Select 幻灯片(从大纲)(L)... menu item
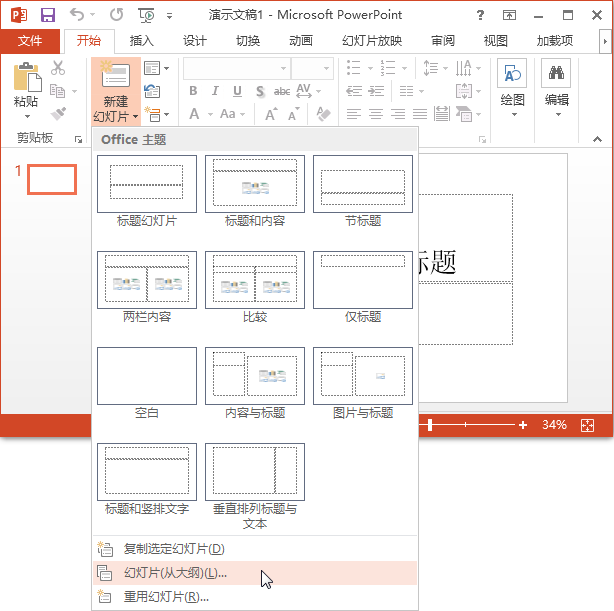Viewport: 614px width, 611px height. pos(255,573)
